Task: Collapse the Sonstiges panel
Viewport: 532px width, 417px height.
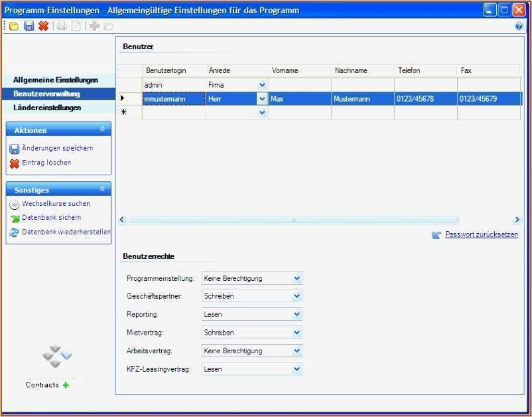Action: tap(101, 189)
